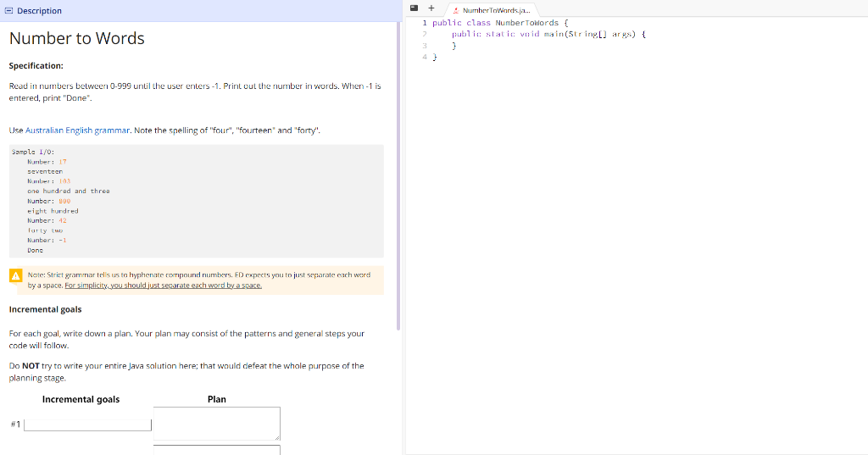Open the Australian English grammar link
868x455 pixels.
click(77, 130)
